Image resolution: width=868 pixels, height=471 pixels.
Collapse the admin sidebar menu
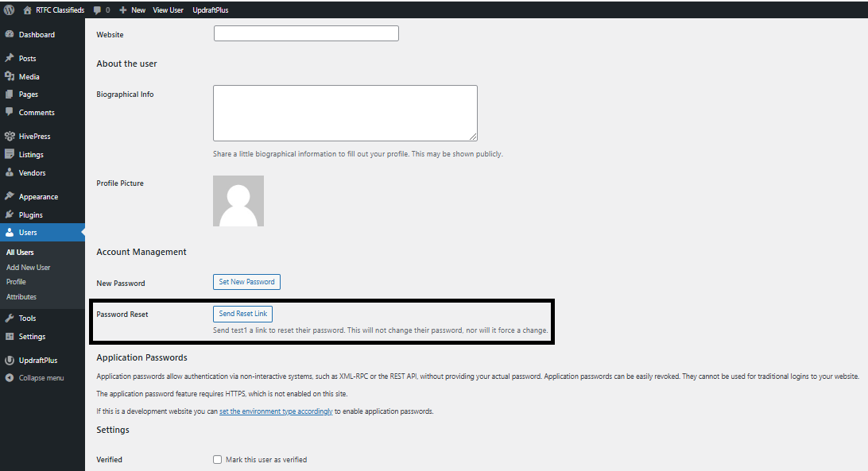[x=43, y=378]
